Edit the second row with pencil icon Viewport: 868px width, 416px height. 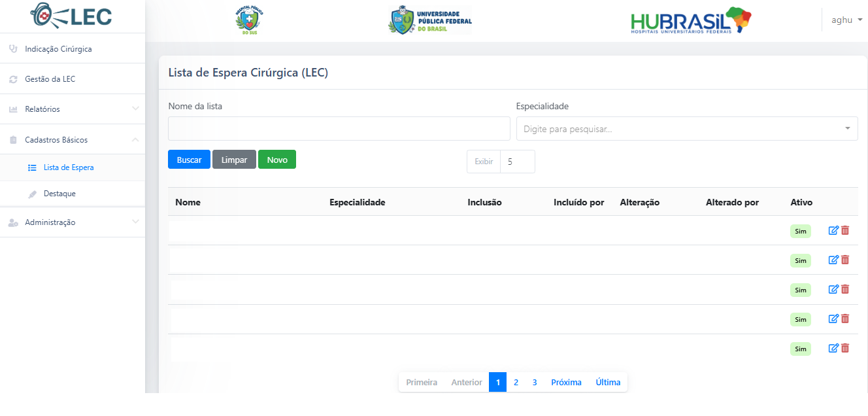tap(833, 260)
